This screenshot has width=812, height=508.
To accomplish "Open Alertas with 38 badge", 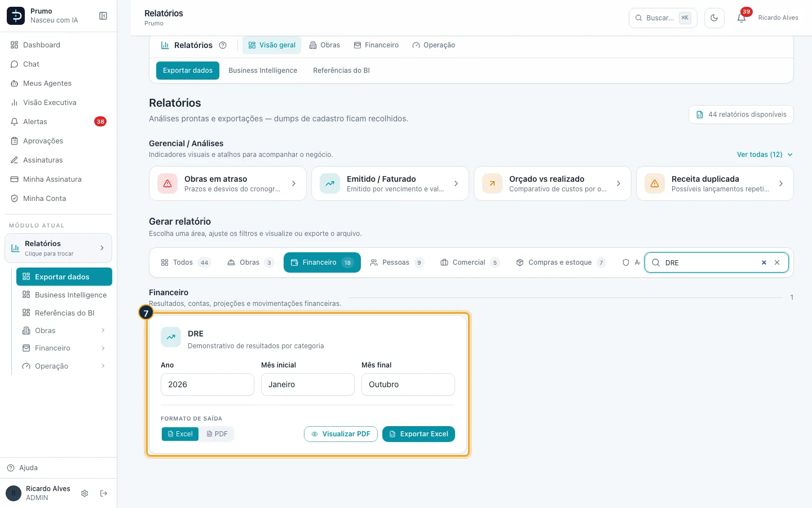I will (59, 122).
